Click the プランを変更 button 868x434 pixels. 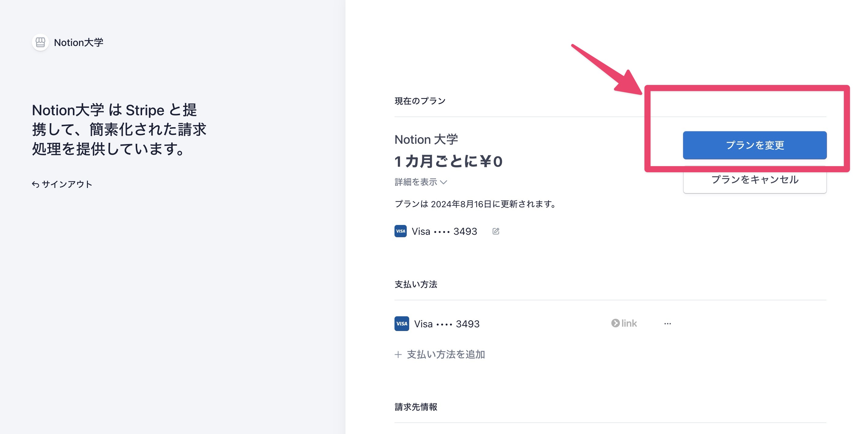[754, 145]
